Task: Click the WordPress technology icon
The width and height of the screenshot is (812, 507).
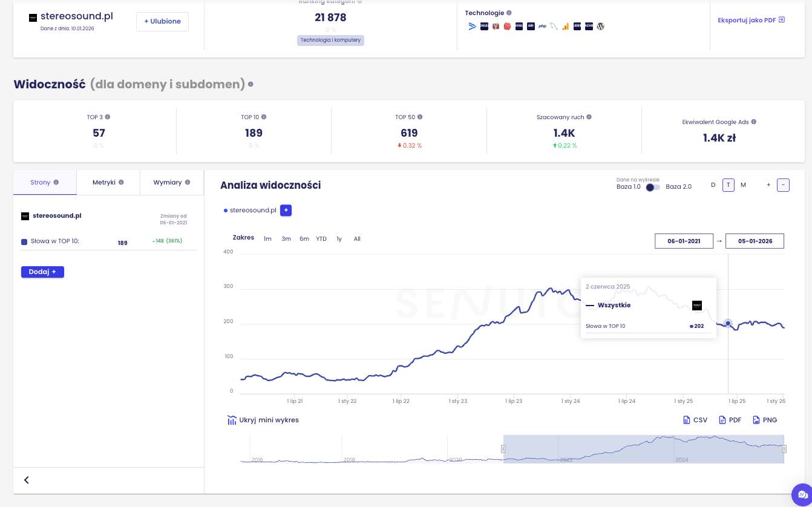Action: pos(601,26)
